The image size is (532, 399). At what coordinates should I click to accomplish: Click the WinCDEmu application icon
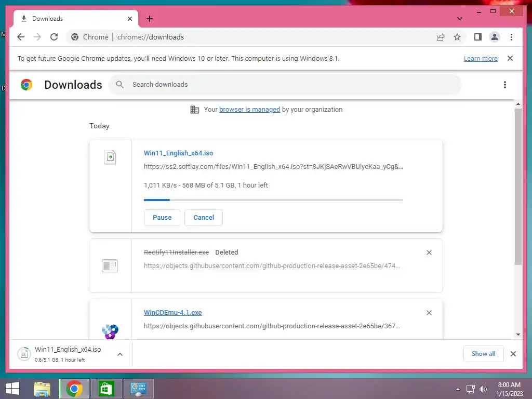(x=110, y=331)
